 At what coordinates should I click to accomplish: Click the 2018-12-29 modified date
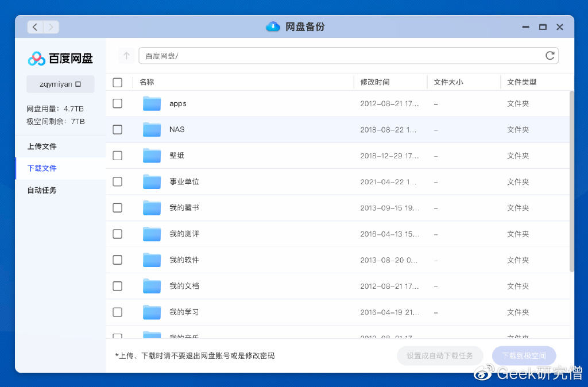[390, 156]
